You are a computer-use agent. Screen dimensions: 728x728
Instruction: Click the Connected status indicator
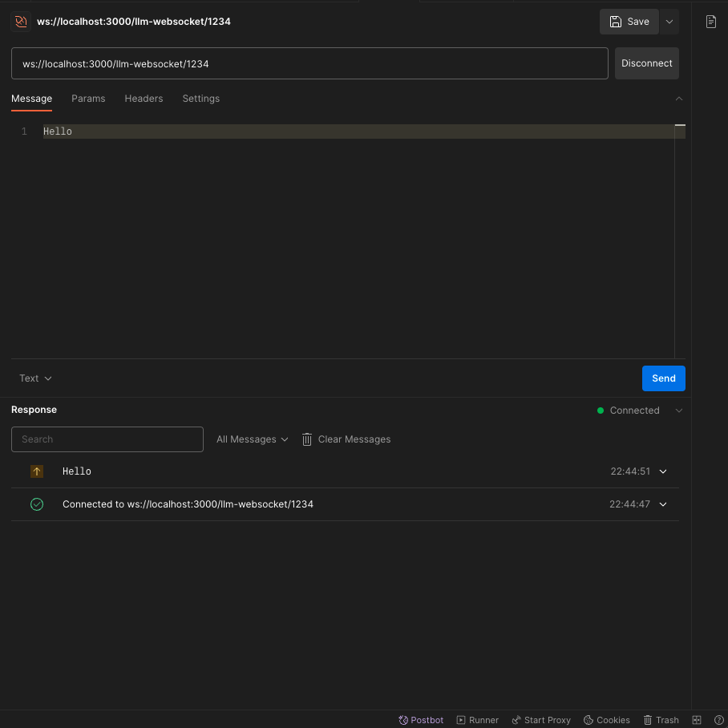(x=628, y=411)
